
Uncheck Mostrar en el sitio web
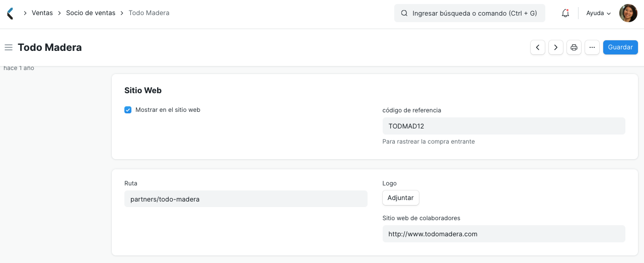(x=128, y=110)
